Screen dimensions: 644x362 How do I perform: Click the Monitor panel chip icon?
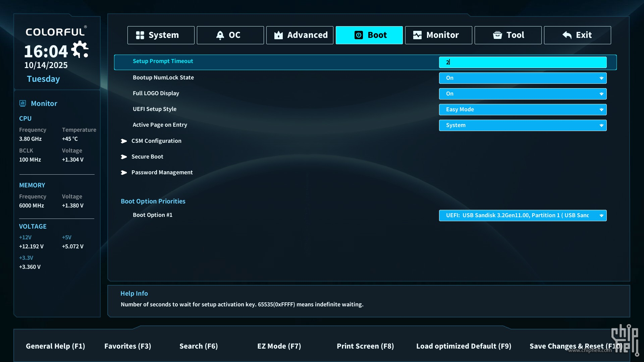click(x=23, y=103)
